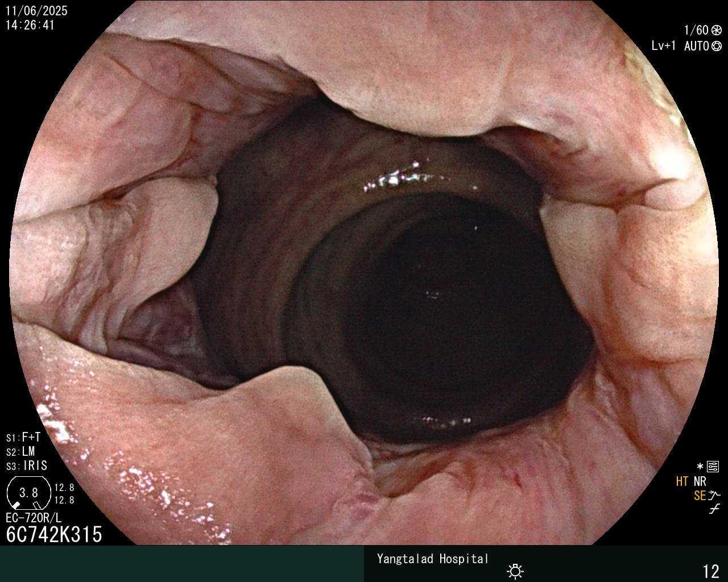Click the S2: LM switch assignment
The image size is (728, 582).
coord(20,452)
